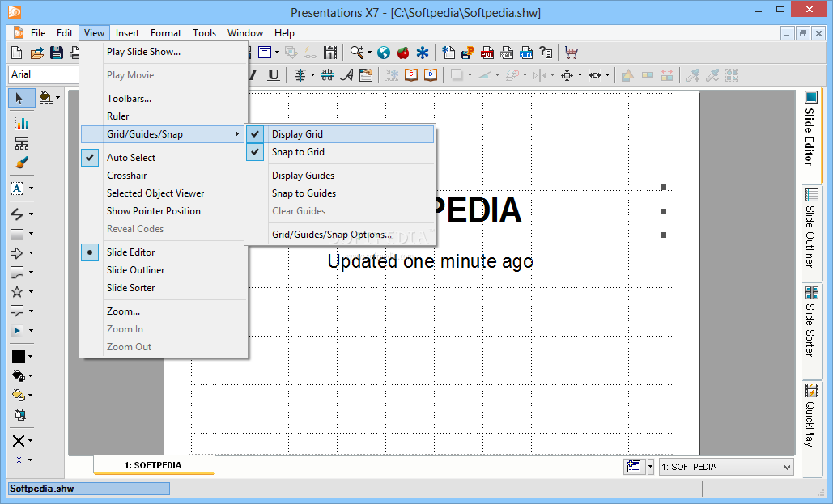The width and height of the screenshot is (833, 504).
Task: Toggle Auto Select in View menu
Action: [164, 158]
